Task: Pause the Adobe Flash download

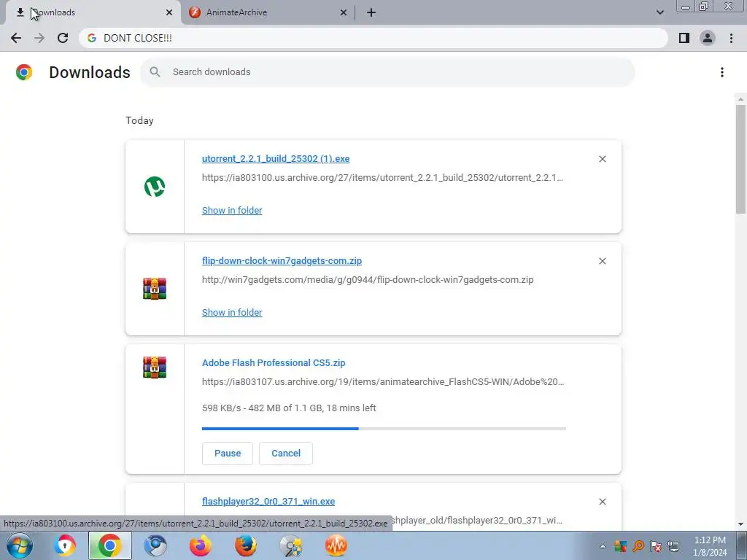Action: (x=228, y=454)
